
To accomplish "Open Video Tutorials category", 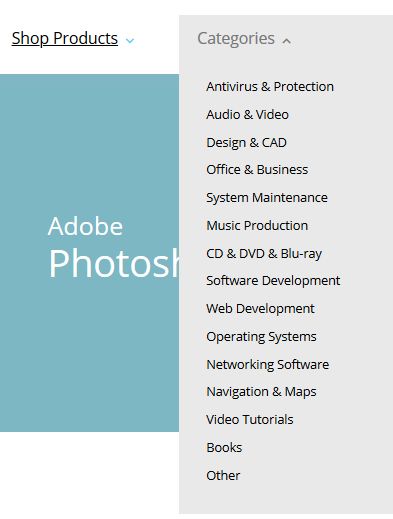I will 250,420.
